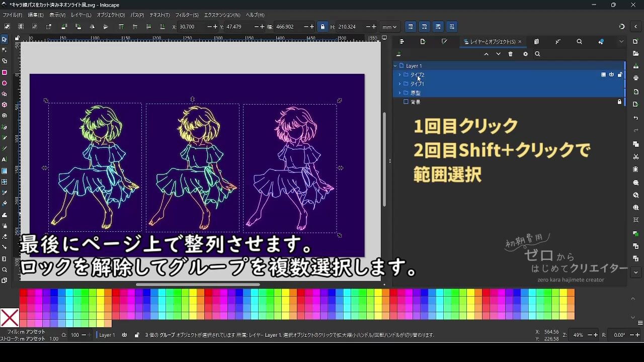The image size is (644, 362).
Task: Unlock the 背景 object lock icon
Action: click(x=620, y=102)
